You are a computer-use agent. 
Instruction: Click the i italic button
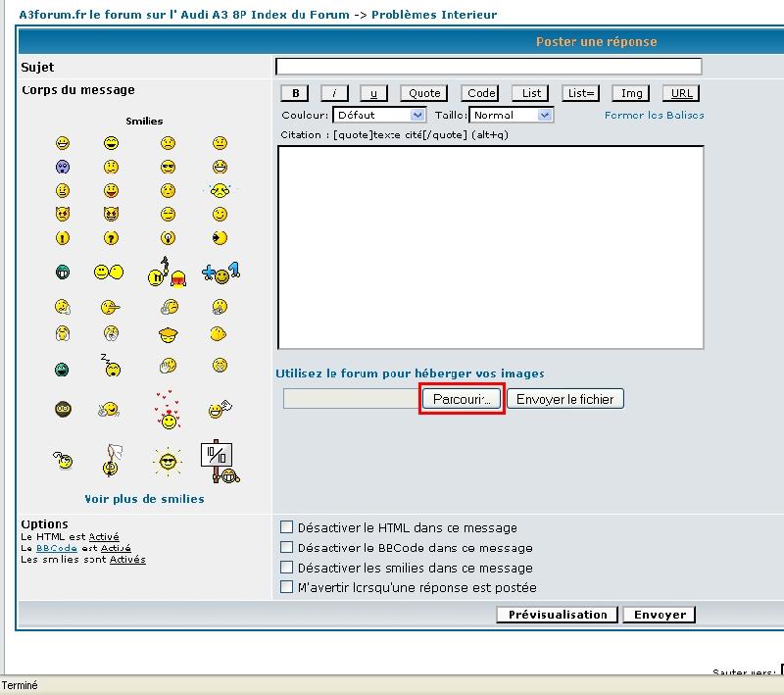(334, 93)
